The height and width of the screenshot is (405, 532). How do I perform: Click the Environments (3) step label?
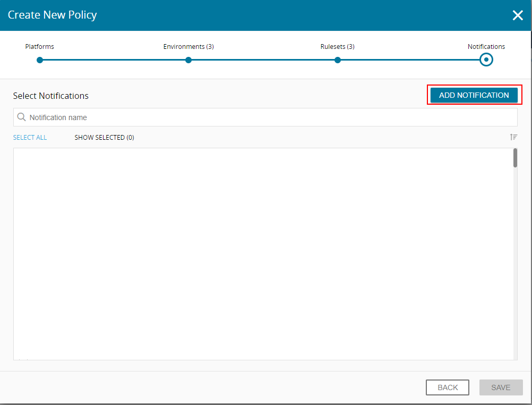pos(188,47)
